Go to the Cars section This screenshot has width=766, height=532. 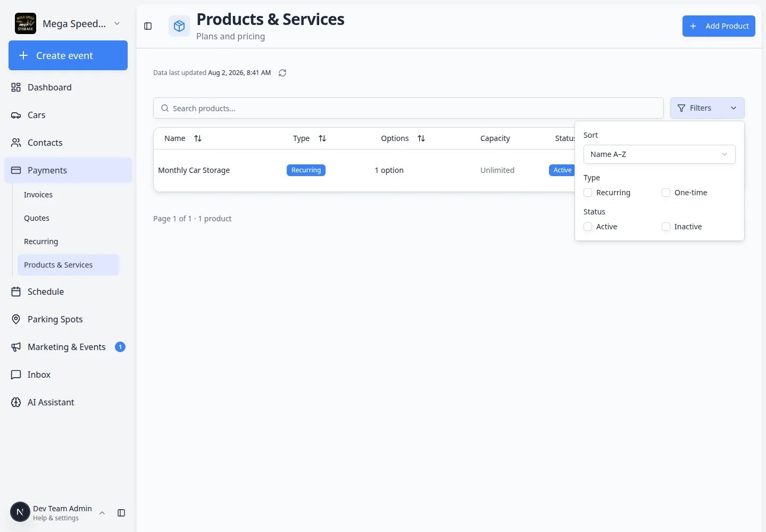pyautogui.click(x=68, y=115)
